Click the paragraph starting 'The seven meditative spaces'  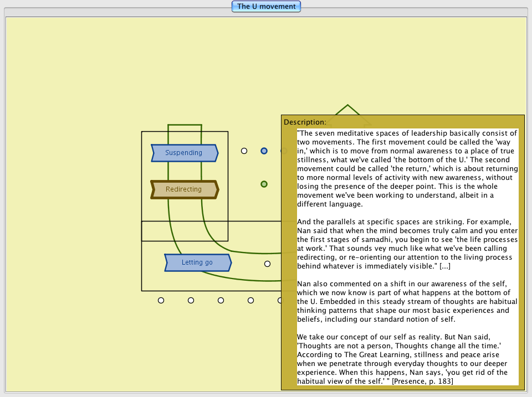[x=407, y=168]
